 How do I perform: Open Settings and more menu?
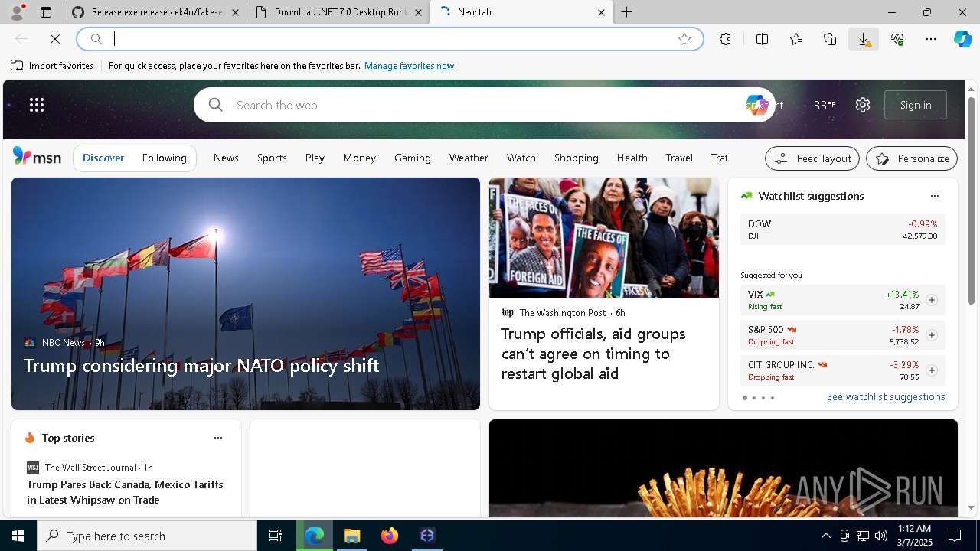click(x=931, y=39)
